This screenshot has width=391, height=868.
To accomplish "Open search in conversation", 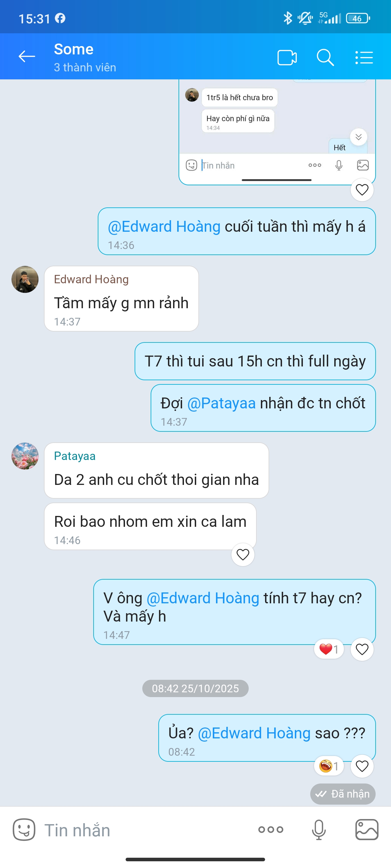I will 325,57.
